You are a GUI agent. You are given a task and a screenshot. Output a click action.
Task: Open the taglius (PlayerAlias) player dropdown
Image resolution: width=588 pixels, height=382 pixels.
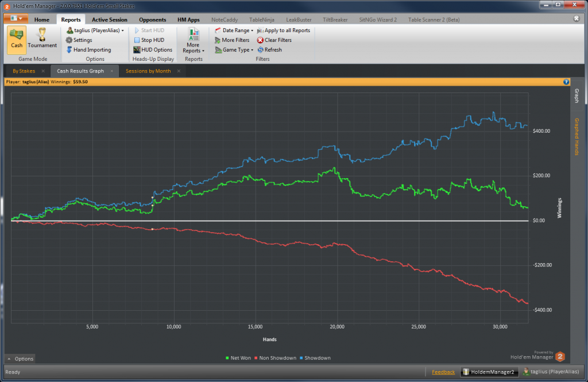click(x=95, y=30)
